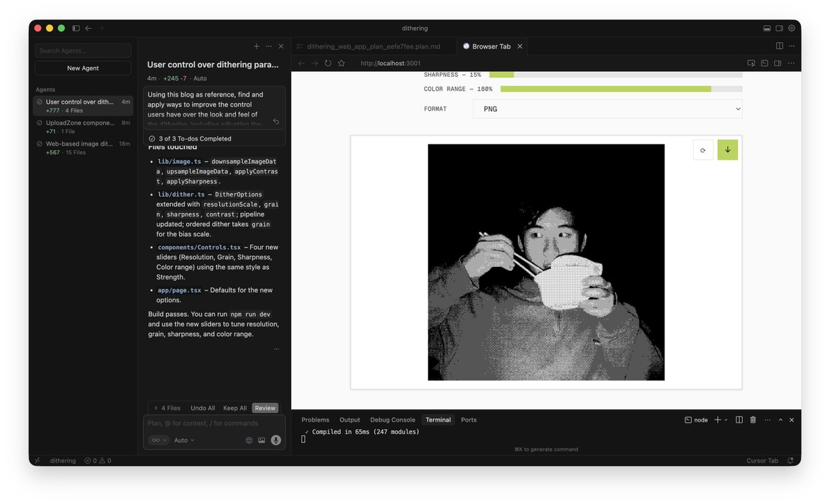
Task: Bookmark the page with the star icon
Action: point(341,63)
